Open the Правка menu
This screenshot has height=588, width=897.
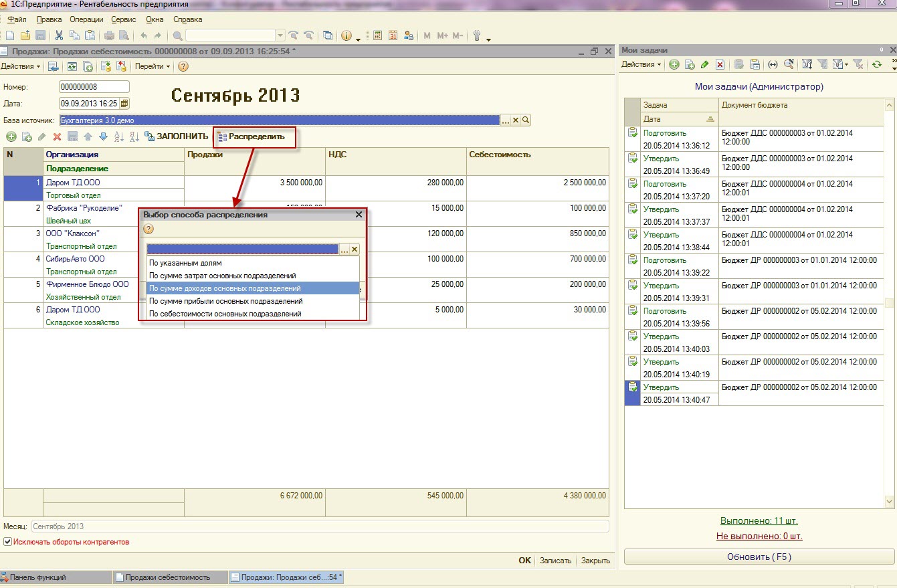tap(49, 19)
